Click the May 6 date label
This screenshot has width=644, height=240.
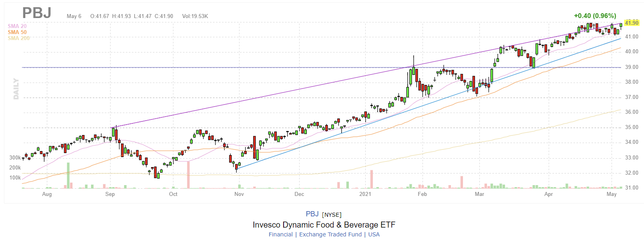(x=74, y=16)
